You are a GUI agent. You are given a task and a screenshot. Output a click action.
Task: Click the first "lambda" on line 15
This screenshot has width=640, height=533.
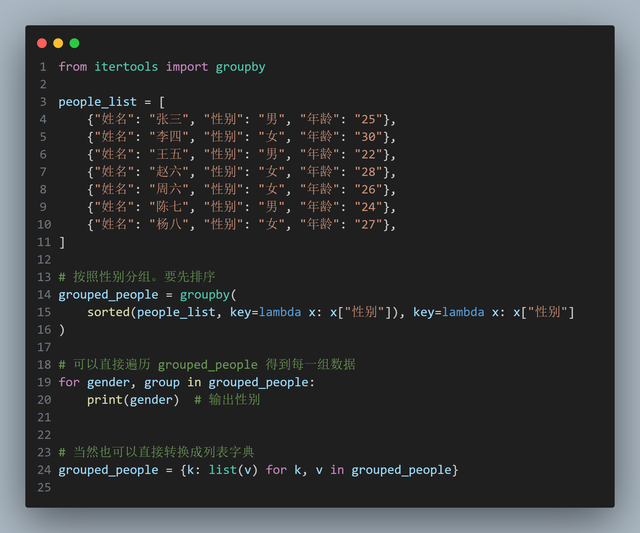(x=280, y=312)
